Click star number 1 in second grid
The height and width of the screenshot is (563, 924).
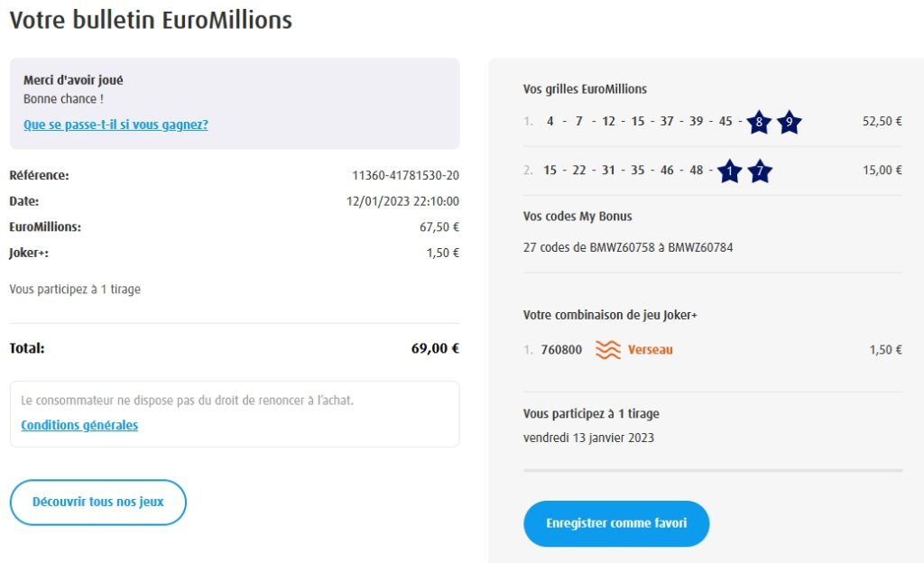[730, 171]
